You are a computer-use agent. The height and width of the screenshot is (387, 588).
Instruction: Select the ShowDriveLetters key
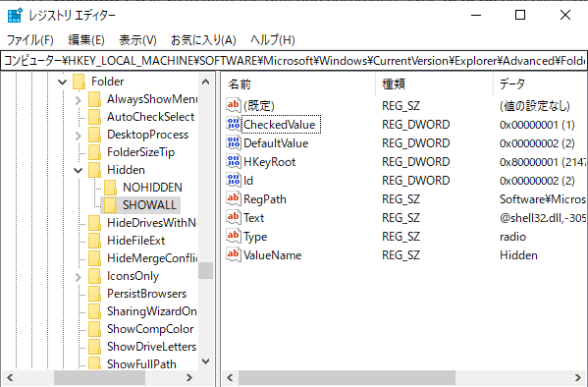(151, 347)
